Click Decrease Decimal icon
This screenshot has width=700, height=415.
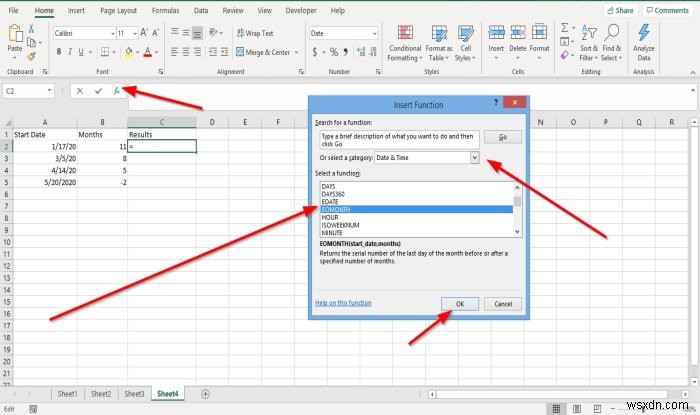coord(373,52)
